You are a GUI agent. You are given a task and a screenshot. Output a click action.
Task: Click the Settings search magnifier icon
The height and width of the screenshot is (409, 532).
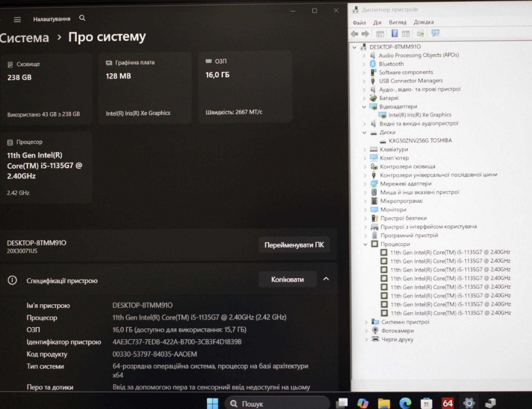click(x=82, y=19)
